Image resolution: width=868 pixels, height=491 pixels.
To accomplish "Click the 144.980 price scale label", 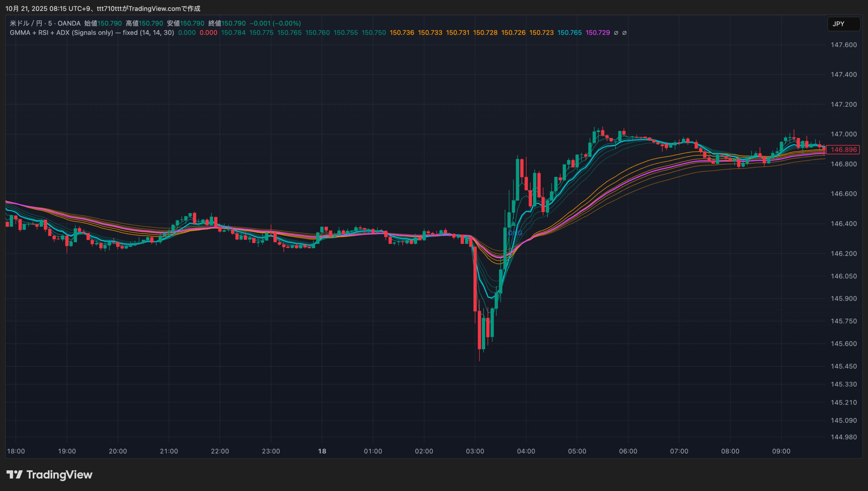I will pyautogui.click(x=843, y=437).
